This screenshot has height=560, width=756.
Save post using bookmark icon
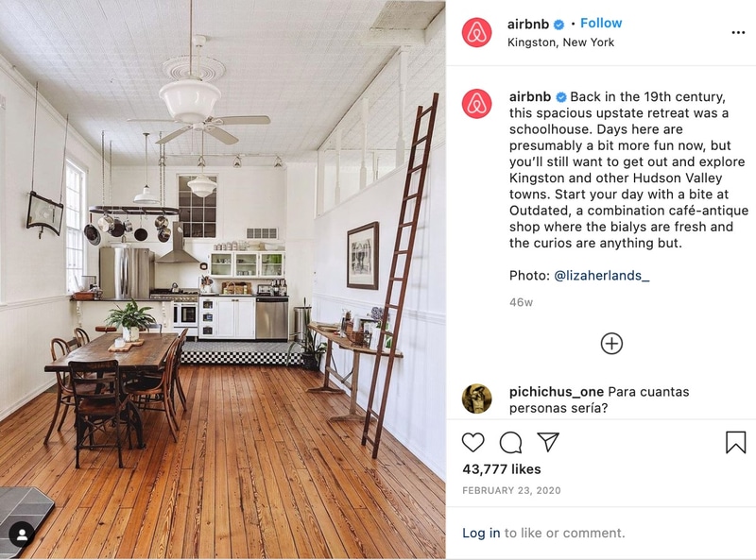(x=736, y=442)
